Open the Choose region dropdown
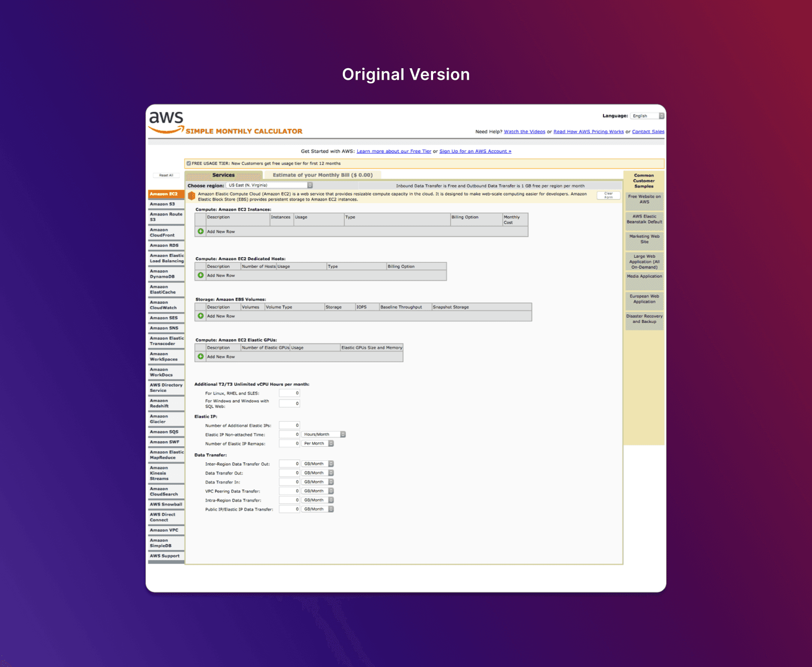This screenshot has width=812, height=667. click(x=270, y=185)
